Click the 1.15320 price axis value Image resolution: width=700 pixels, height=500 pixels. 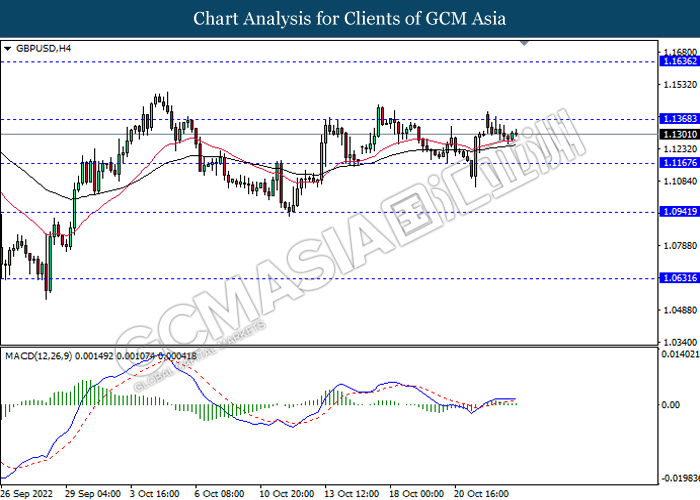[x=681, y=84]
